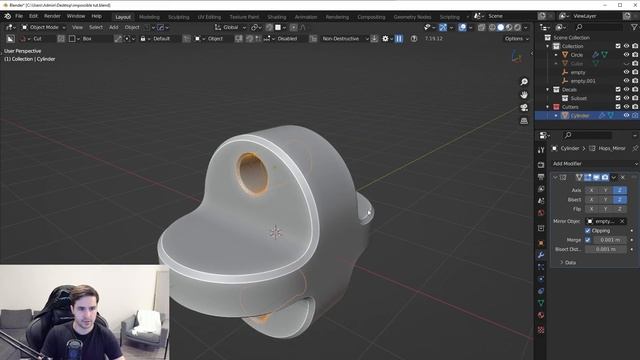Expand the Circle object row
This screenshot has width=640, height=360.
click(x=556, y=55)
